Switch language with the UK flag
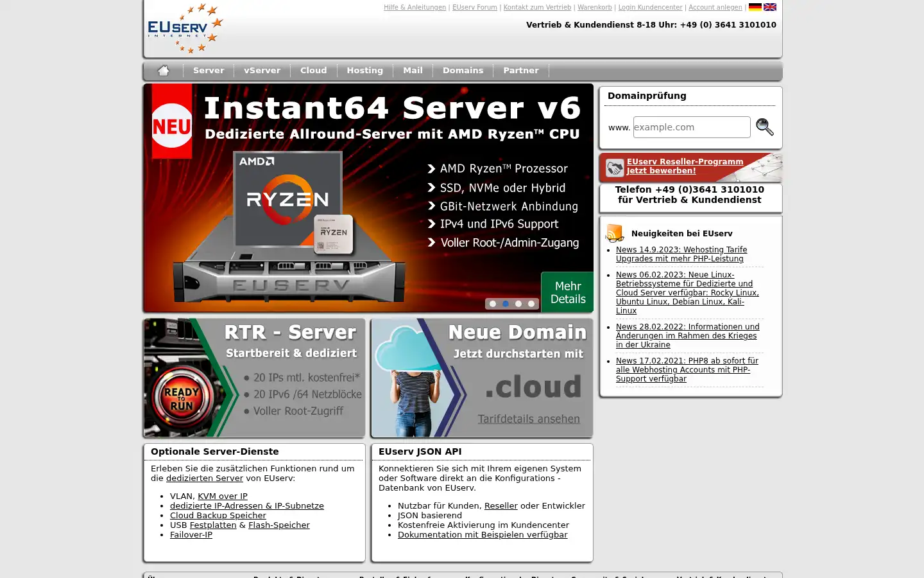 tap(770, 7)
